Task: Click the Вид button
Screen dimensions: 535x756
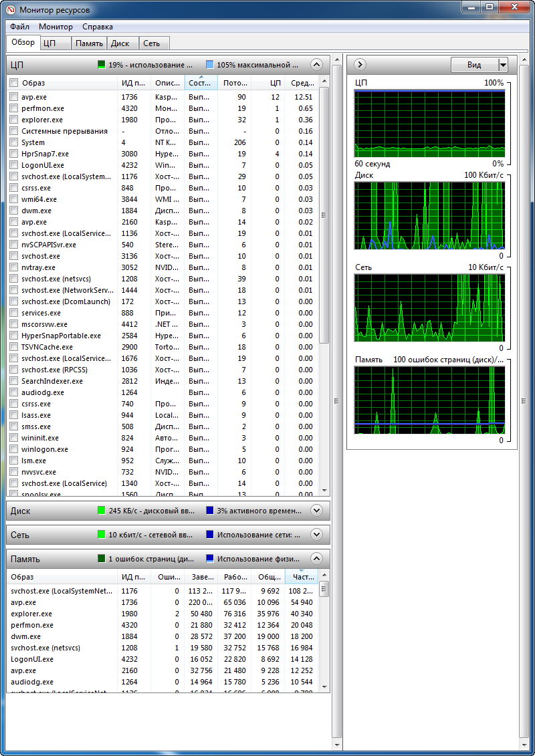Action: 474,65
